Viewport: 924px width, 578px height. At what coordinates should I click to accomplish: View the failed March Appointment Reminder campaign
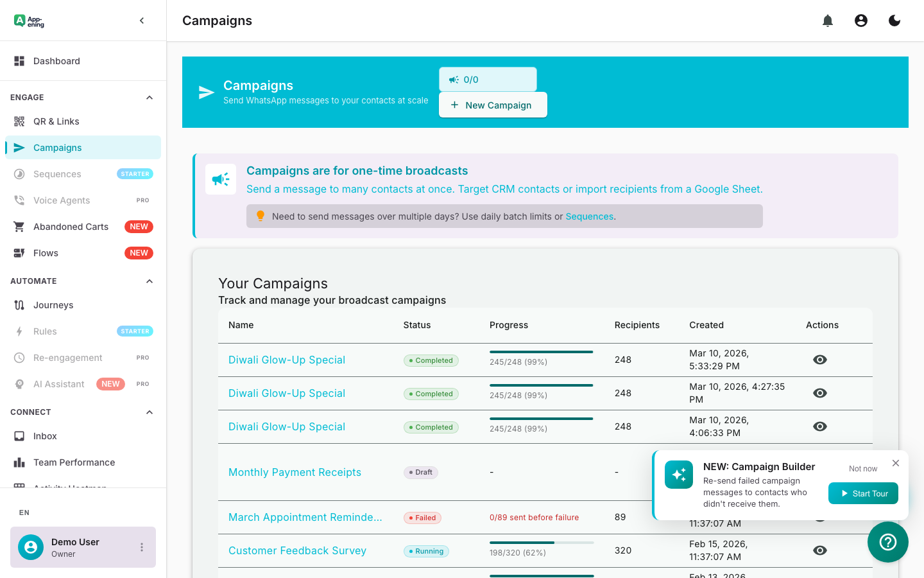point(305,517)
